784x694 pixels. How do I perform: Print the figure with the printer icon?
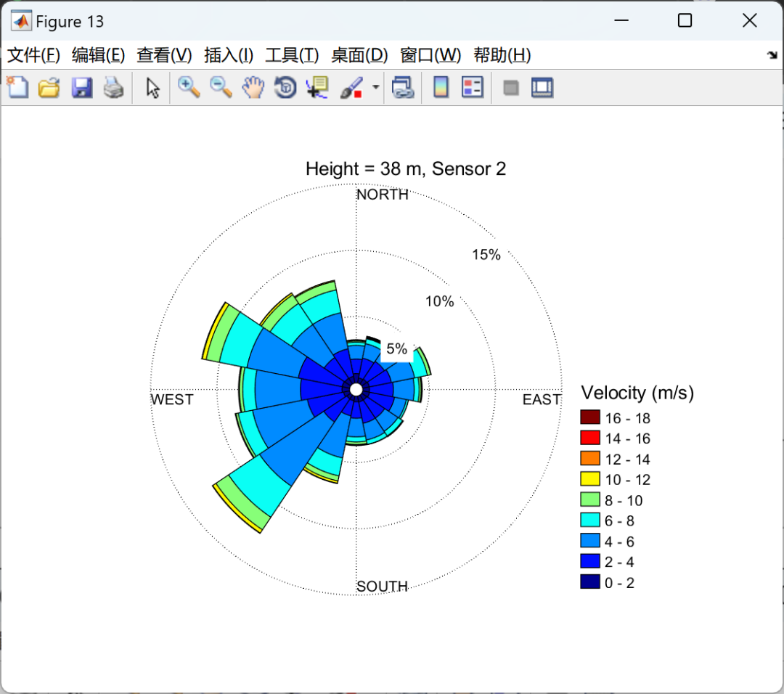tap(113, 88)
